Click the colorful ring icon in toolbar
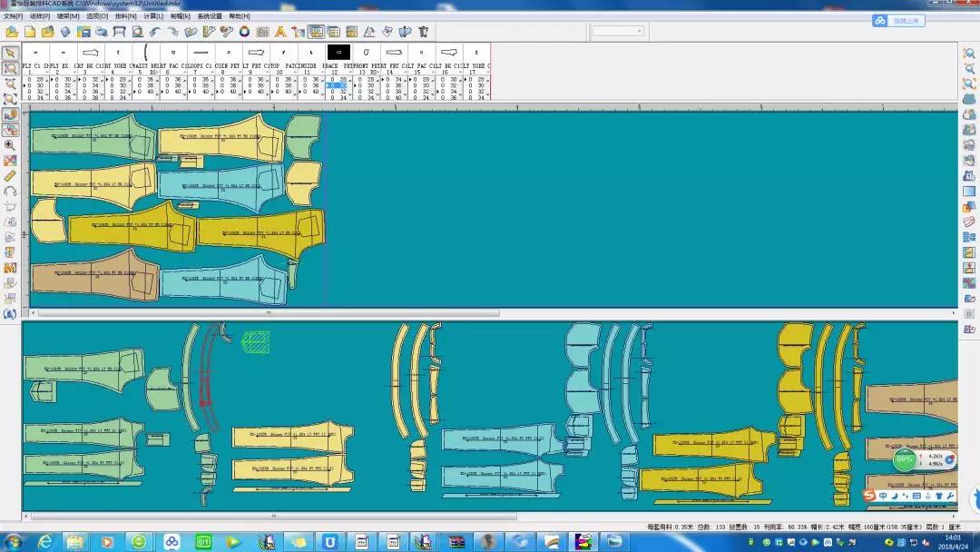 click(x=244, y=32)
